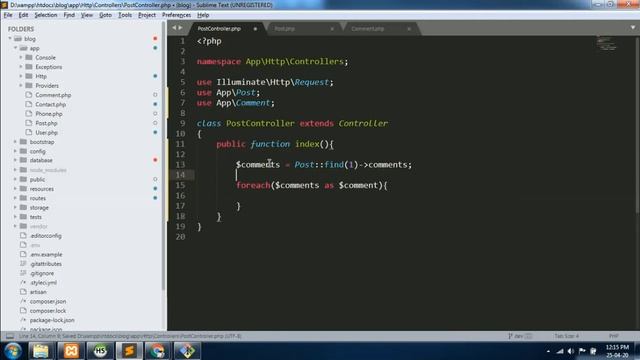Viewport: 640px width, 360px height.
Task: Open Sublime Text taskbar icon
Action: tap(129, 351)
